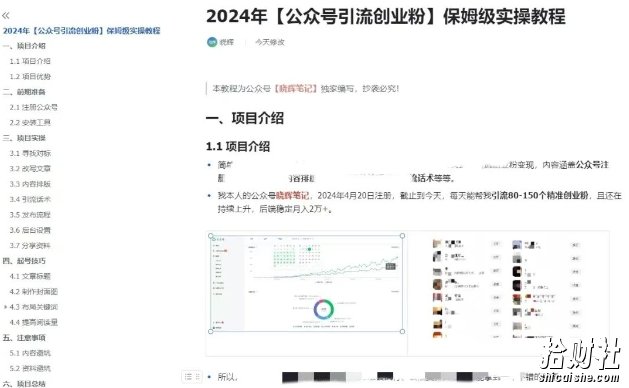Click the drag-handle dots icon beside 所以 bullet
The width and height of the screenshot is (629, 388).
(197, 376)
